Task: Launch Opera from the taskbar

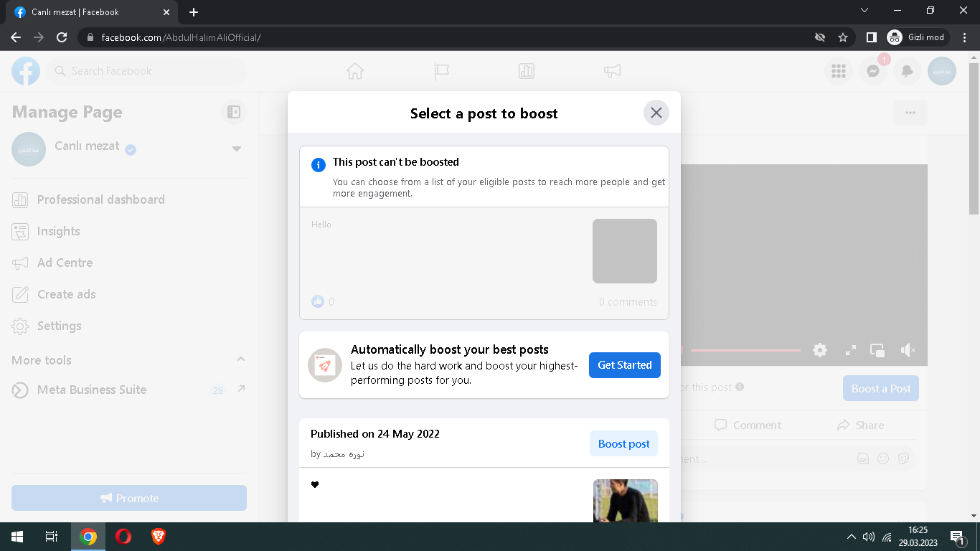Action: (x=123, y=537)
